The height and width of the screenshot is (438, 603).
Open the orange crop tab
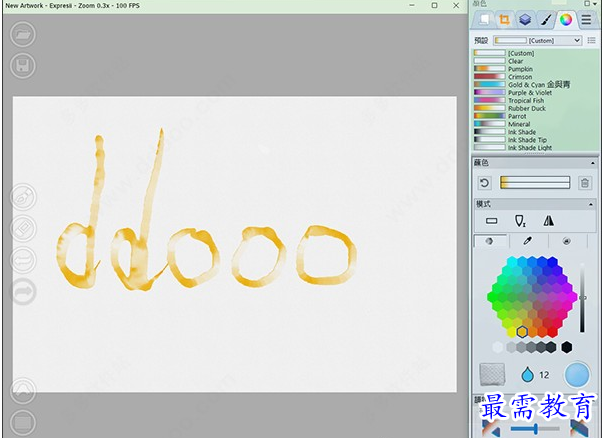(x=504, y=19)
